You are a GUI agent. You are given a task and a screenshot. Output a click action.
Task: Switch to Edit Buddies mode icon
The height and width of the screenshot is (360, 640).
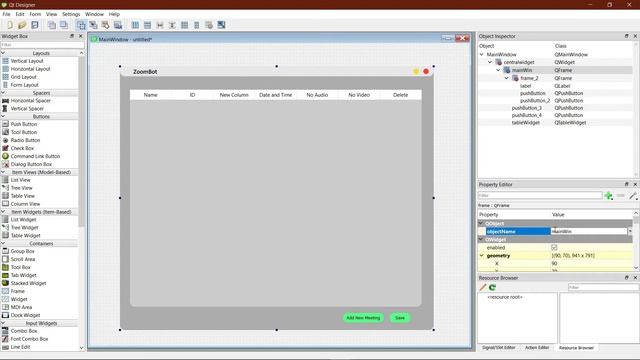tap(106, 25)
